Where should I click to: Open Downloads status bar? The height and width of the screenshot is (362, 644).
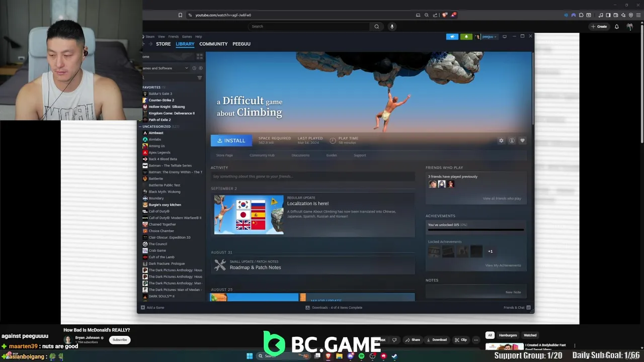[x=334, y=308]
